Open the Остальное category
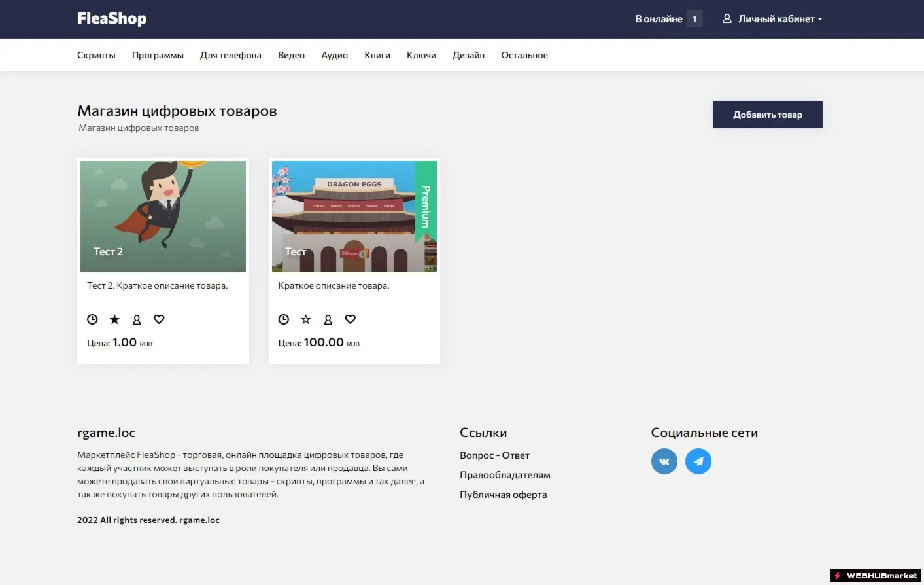The height and width of the screenshot is (585, 924). (x=524, y=55)
